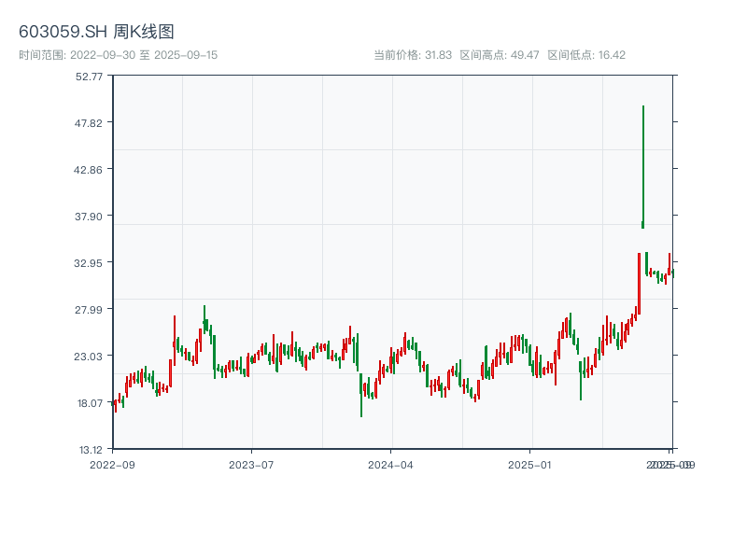
Task: Click the y-axis value 47.82
Action: pyautogui.click(x=88, y=123)
